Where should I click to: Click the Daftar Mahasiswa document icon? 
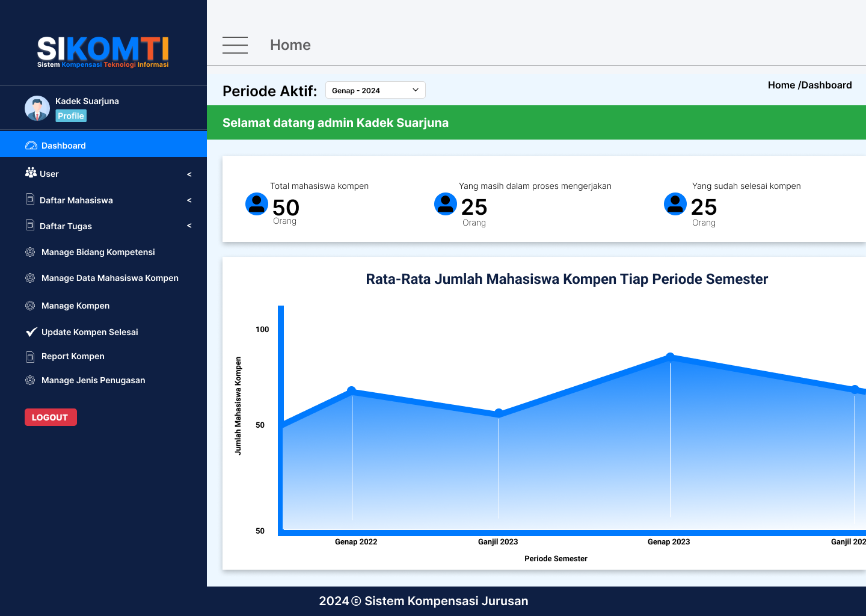[30, 199]
